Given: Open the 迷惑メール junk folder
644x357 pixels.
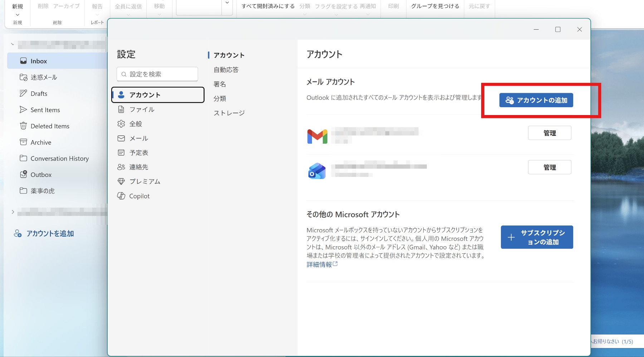Looking at the screenshot, I should tap(44, 77).
